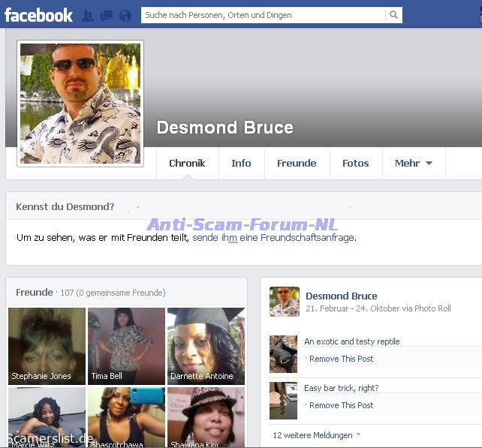
Task: Remove the exotic reptile post
Action: coord(341,359)
